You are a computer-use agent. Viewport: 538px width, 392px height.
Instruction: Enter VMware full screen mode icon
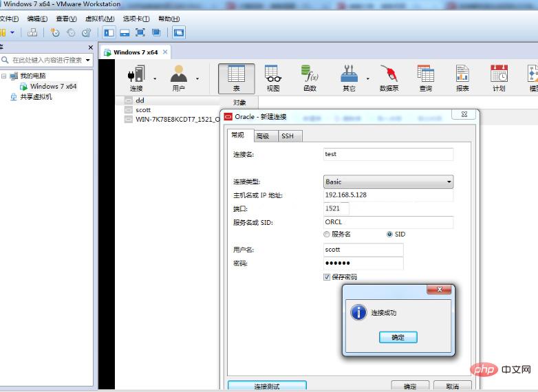pyautogui.click(x=140, y=32)
